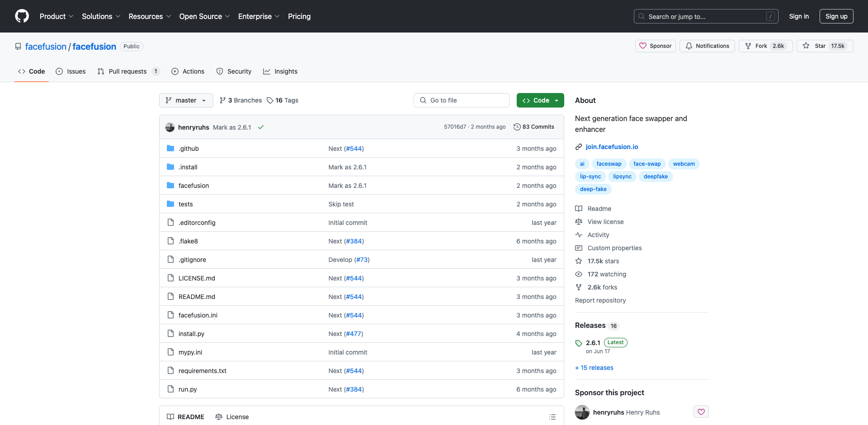Click the Notifications button

(707, 46)
